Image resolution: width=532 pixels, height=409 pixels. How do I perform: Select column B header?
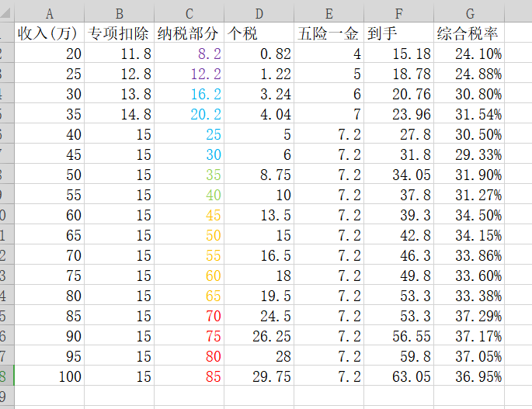tap(119, 14)
